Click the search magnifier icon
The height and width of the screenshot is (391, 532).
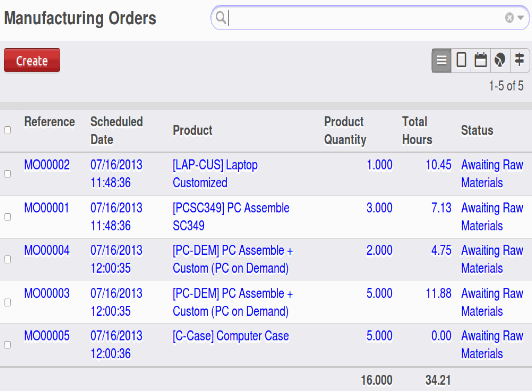221,17
